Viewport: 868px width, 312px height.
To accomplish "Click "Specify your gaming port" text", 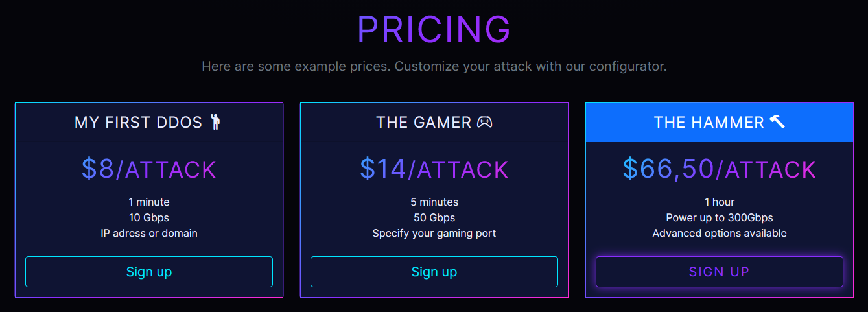I will click(x=434, y=233).
